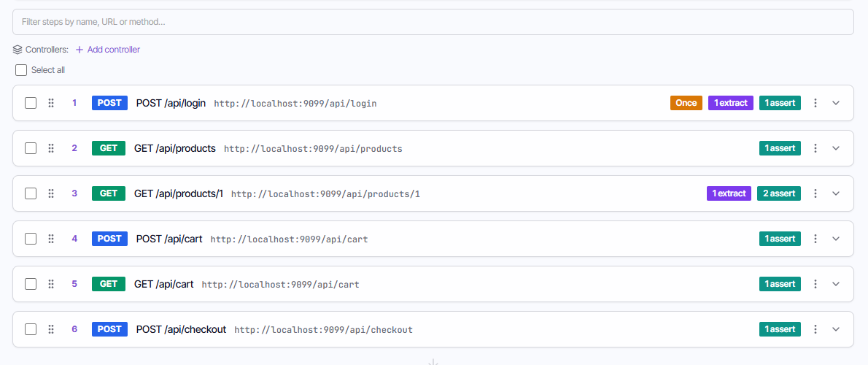Click the 1 assert badge on login step
The width and height of the screenshot is (868, 365).
pyautogui.click(x=780, y=103)
